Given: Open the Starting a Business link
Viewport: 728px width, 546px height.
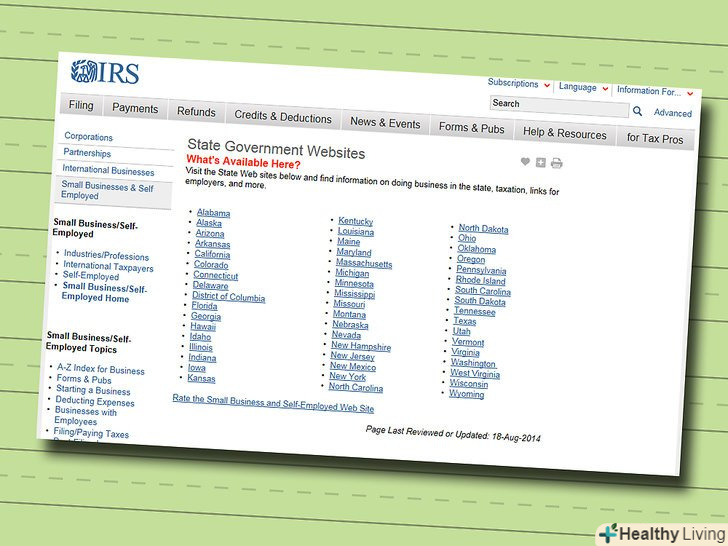Looking at the screenshot, I should [93, 390].
